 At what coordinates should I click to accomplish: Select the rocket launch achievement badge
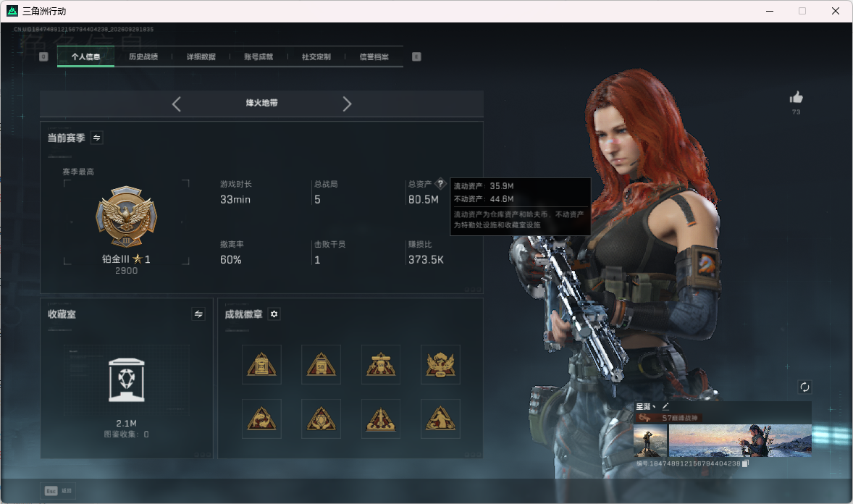[x=381, y=419]
